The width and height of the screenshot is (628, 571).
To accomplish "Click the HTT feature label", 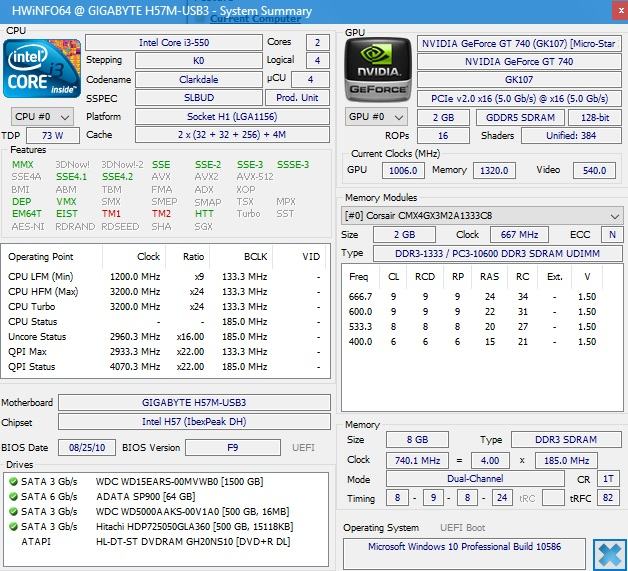I will [x=204, y=214].
